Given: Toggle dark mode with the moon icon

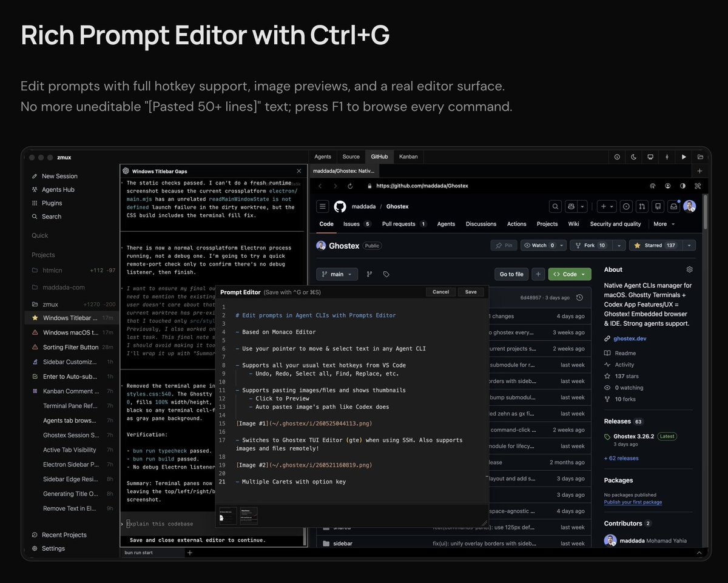Looking at the screenshot, I should coord(633,157).
